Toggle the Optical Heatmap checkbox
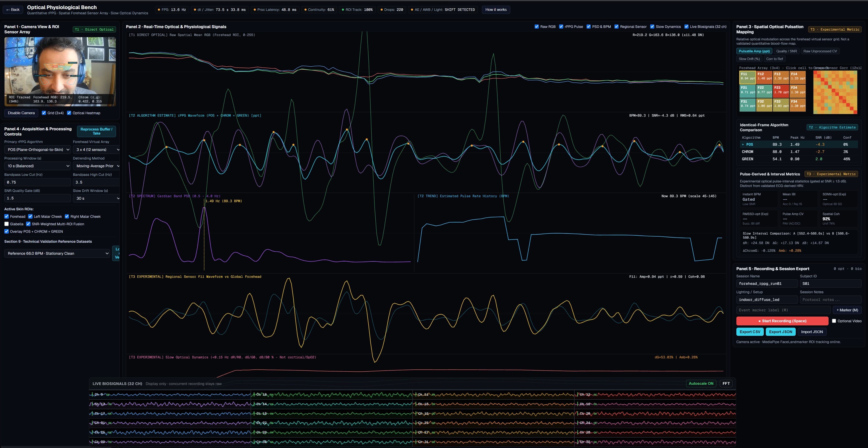The width and height of the screenshot is (868, 448). coord(69,113)
